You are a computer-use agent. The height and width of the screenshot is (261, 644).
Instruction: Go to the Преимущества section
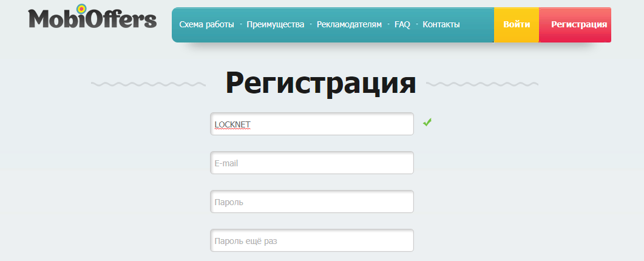pos(275,25)
